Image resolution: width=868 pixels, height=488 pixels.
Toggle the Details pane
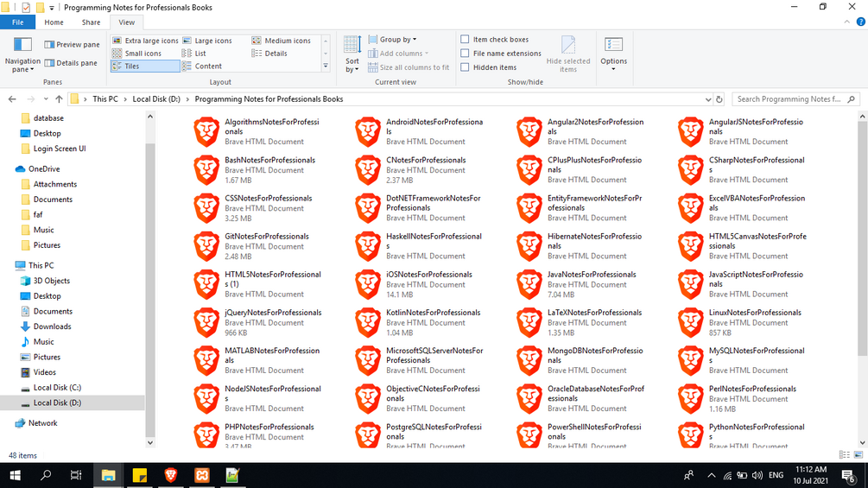tap(71, 63)
